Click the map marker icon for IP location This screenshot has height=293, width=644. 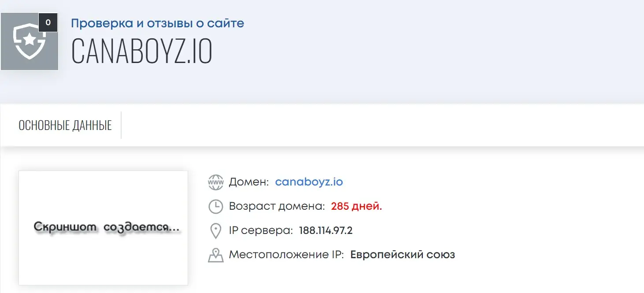tap(215, 255)
